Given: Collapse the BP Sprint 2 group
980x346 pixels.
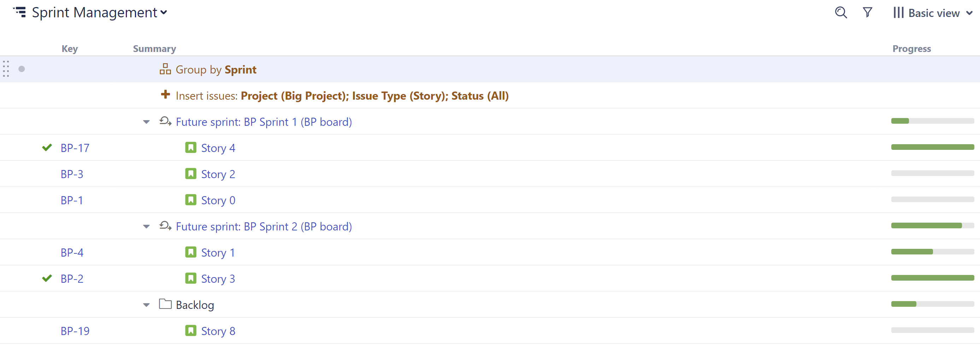Looking at the screenshot, I should point(146,227).
